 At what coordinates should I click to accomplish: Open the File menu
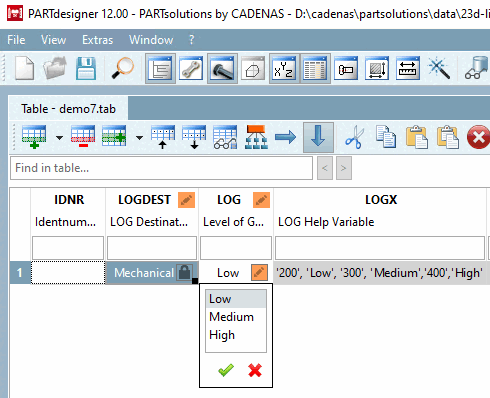16,40
